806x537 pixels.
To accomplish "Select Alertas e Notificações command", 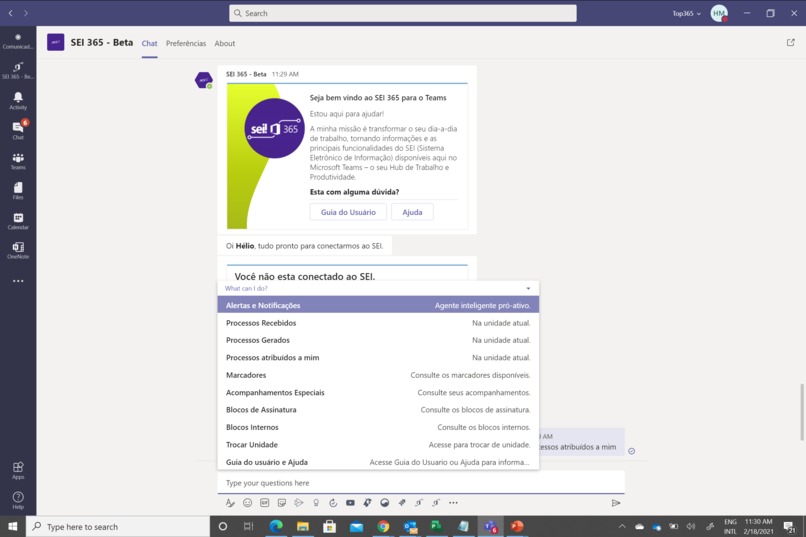I will click(378, 305).
